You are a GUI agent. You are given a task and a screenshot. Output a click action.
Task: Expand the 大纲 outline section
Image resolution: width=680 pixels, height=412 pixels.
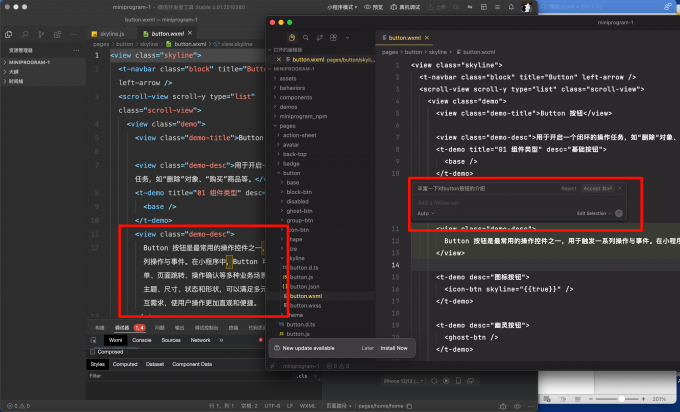[11, 72]
